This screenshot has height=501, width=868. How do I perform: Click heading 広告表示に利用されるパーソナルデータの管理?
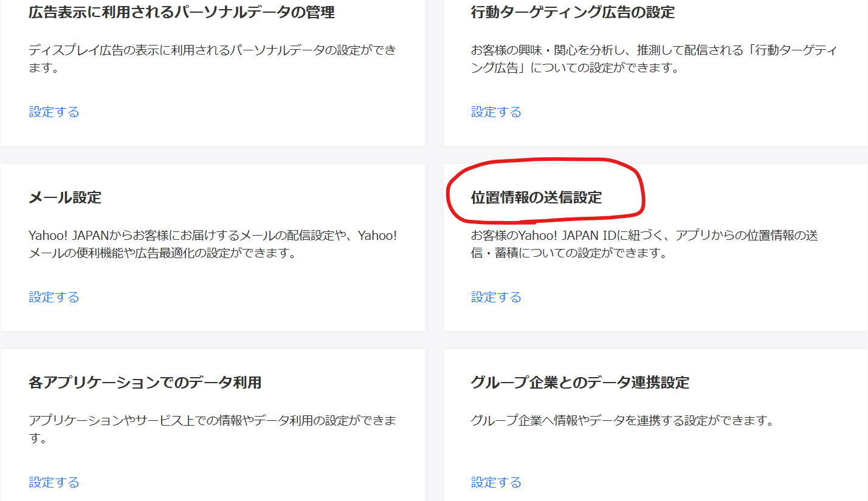tap(181, 12)
